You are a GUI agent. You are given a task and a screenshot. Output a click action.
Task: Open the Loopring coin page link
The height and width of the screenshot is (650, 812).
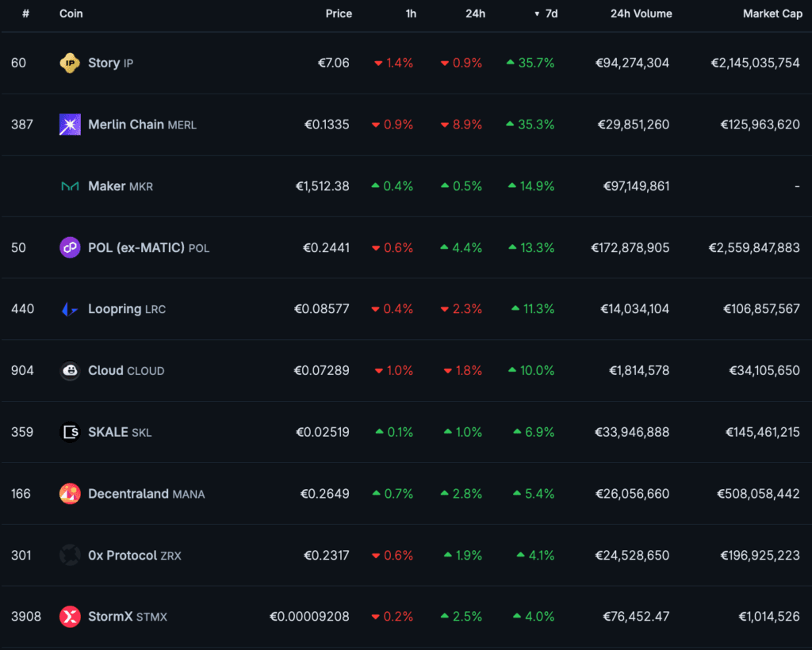(127, 309)
